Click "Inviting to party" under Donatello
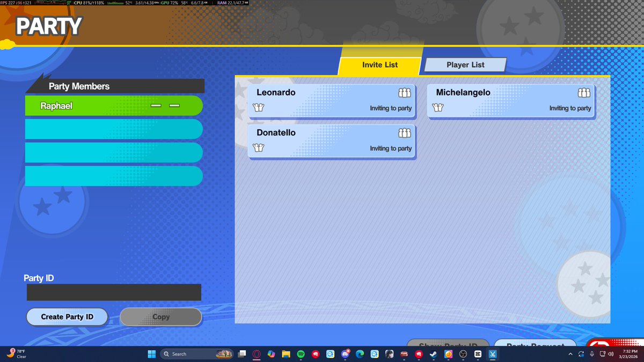 [x=391, y=149]
